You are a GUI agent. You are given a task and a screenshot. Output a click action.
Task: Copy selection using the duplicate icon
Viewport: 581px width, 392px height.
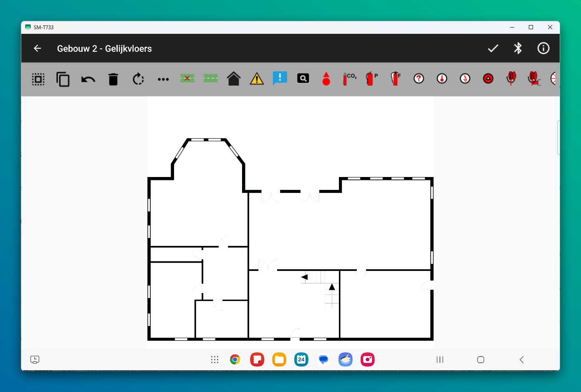tap(63, 79)
